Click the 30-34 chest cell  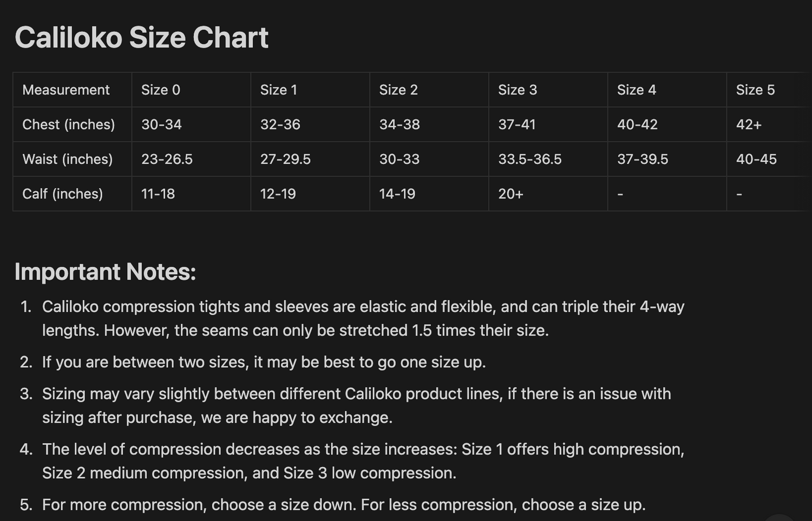(x=161, y=124)
